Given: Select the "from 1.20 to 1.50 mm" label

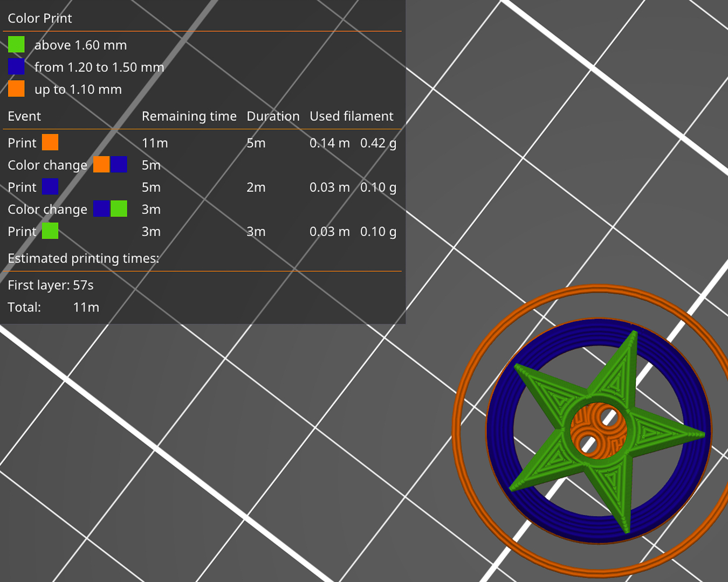Looking at the screenshot, I should tap(99, 67).
